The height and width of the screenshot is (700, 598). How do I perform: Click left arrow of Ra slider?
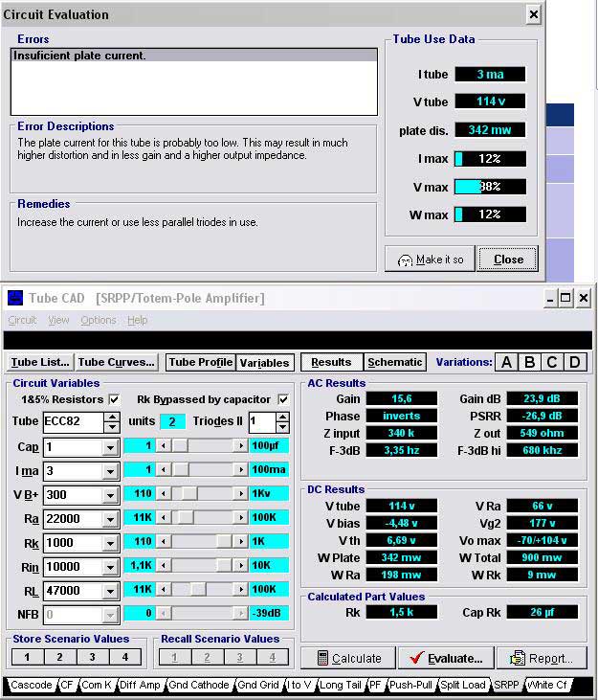[x=164, y=517]
